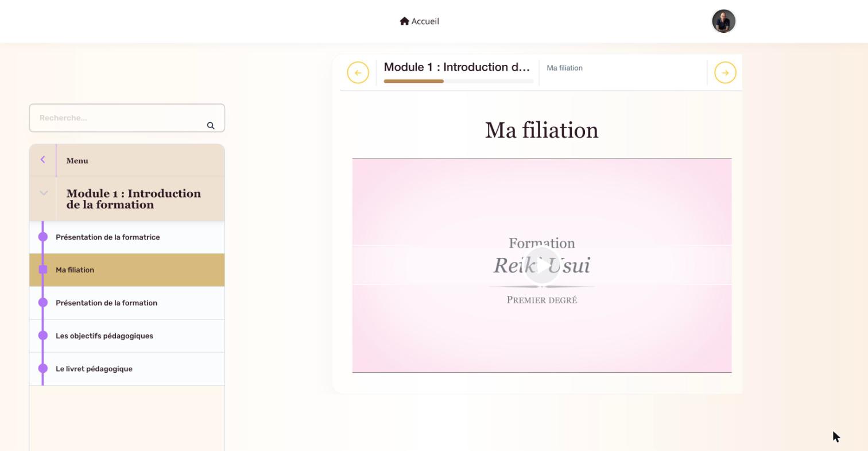Click the home icon beside Accueil
Image resolution: width=868 pixels, height=451 pixels.
coord(404,21)
